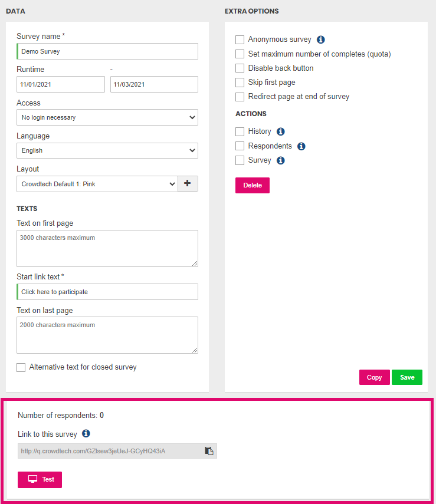Image resolution: width=436 pixels, height=504 pixels.
Task: Click info icon beside Survey action
Action: click(x=281, y=160)
